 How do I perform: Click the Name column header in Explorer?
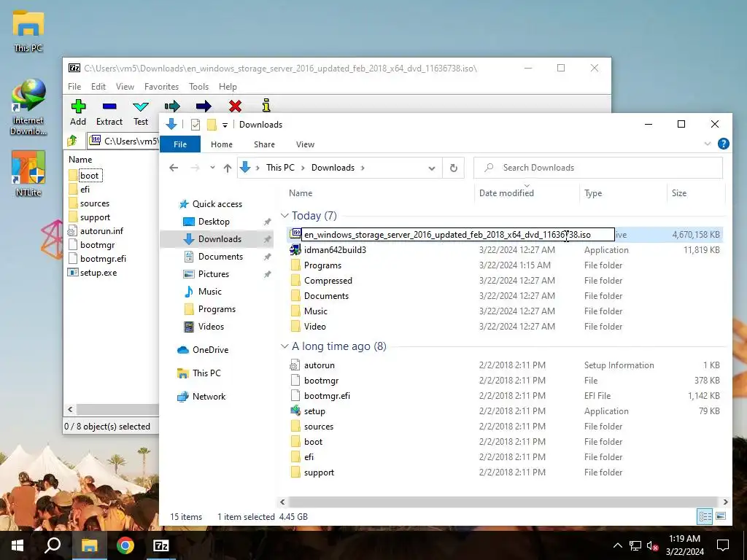tap(301, 192)
